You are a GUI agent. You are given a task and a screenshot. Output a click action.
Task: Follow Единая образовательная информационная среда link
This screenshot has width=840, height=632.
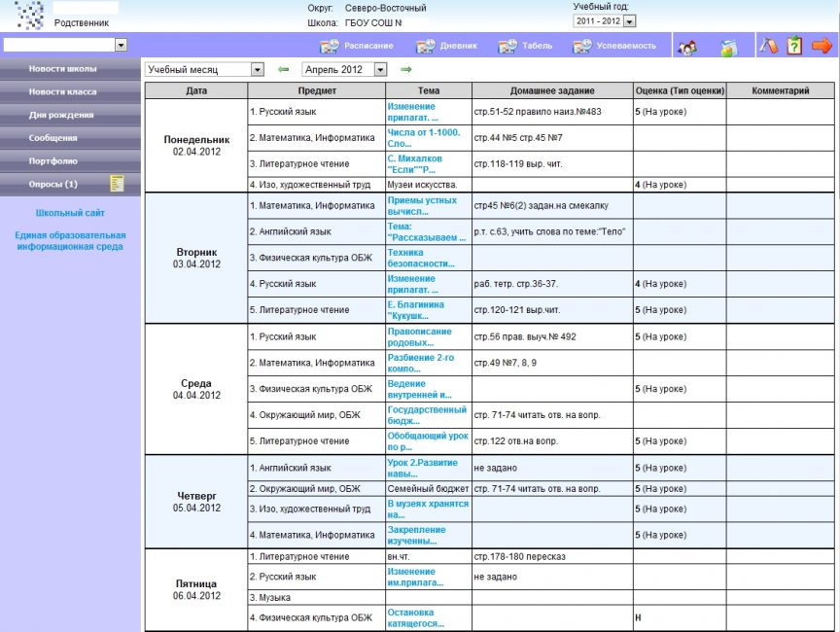point(70,241)
